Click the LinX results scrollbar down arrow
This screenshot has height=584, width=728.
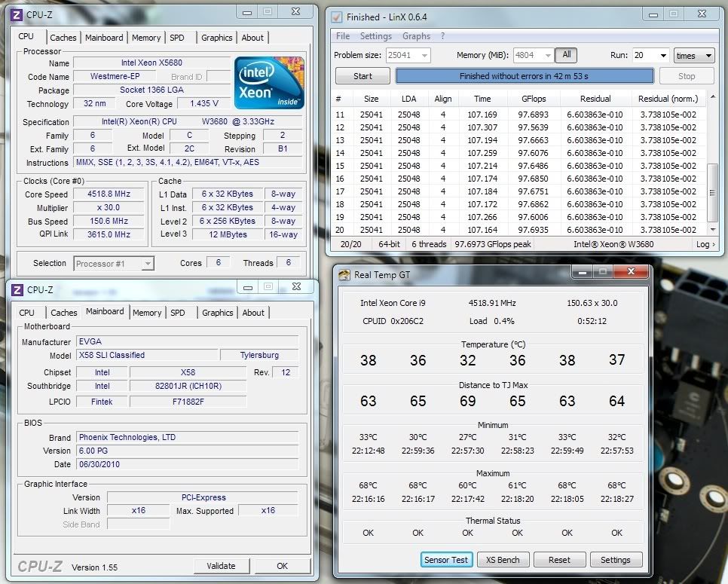click(x=713, y=229)
